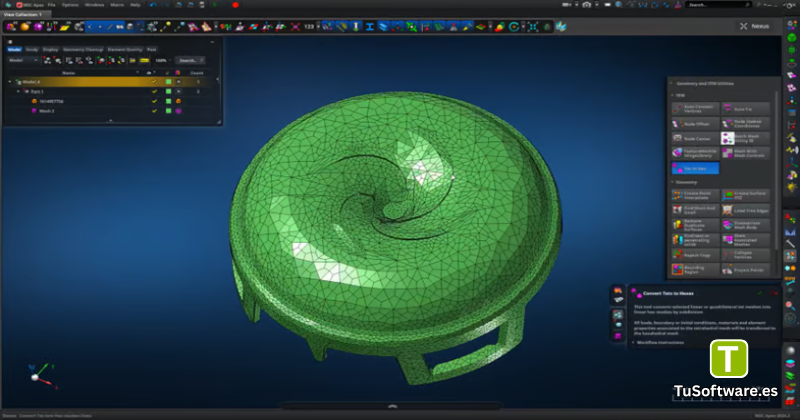Click the Bounding Region tool
Image resolution: width=800 pixels, height=420 pixels.
[x=695, y=269]
